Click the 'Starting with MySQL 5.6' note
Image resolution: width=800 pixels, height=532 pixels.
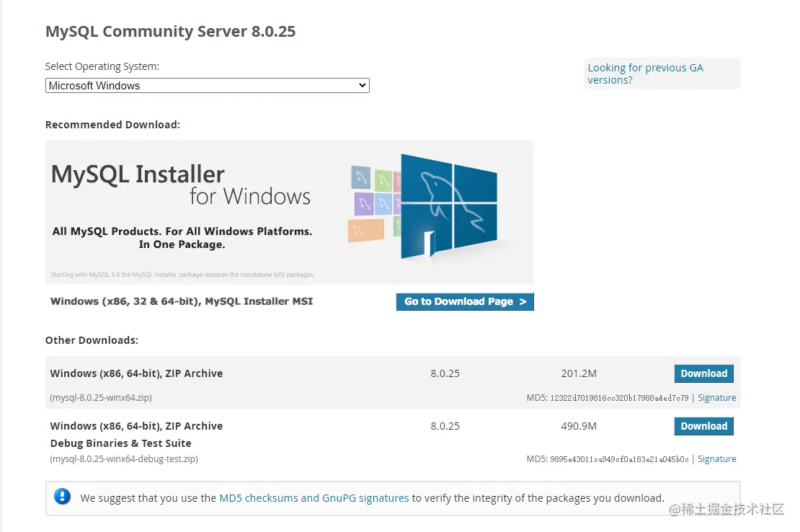(182, 275)
